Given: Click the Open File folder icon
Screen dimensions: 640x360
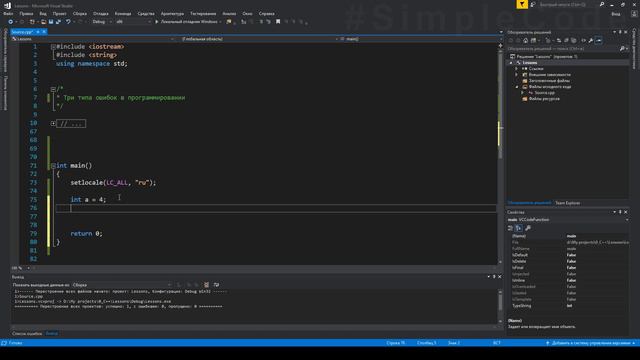Looking at the screenshot, I should tap(43, 22).
